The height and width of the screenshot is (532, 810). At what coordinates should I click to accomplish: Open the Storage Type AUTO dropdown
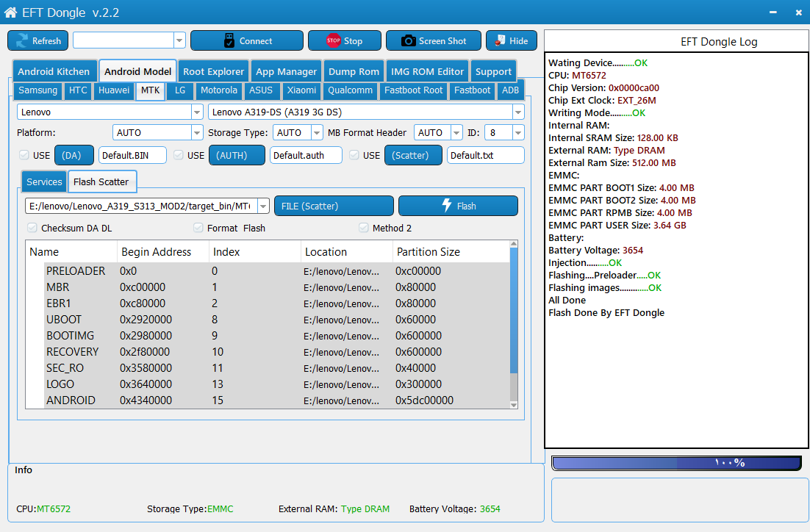tap(317, 133)
